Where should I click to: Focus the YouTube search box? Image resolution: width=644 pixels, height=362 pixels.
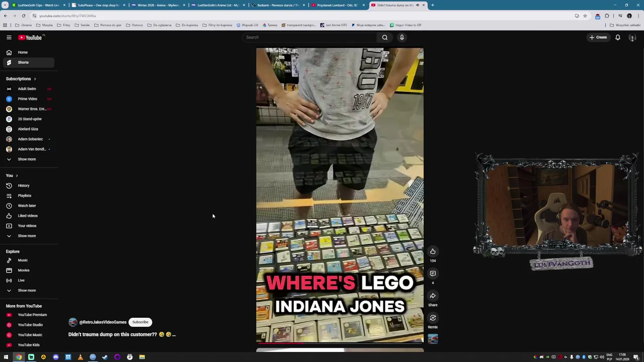(x=309, y=37)
